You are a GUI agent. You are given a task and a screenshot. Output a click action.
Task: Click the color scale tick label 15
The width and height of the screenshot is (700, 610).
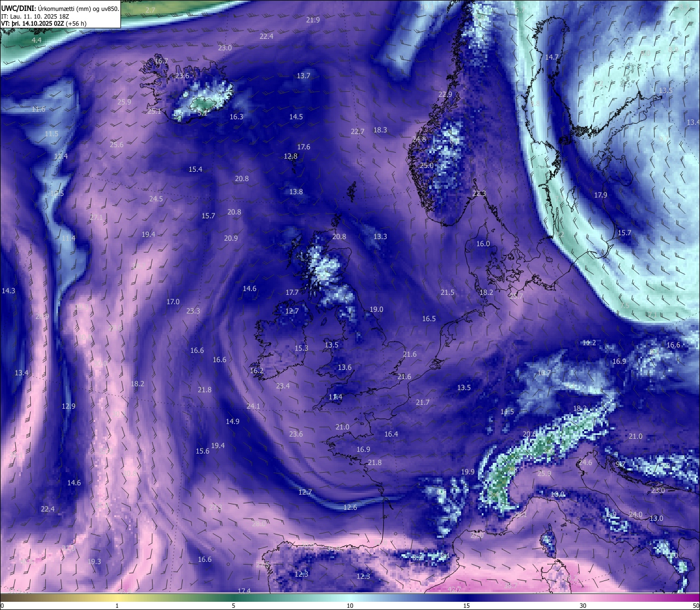[x=466, y=606]
